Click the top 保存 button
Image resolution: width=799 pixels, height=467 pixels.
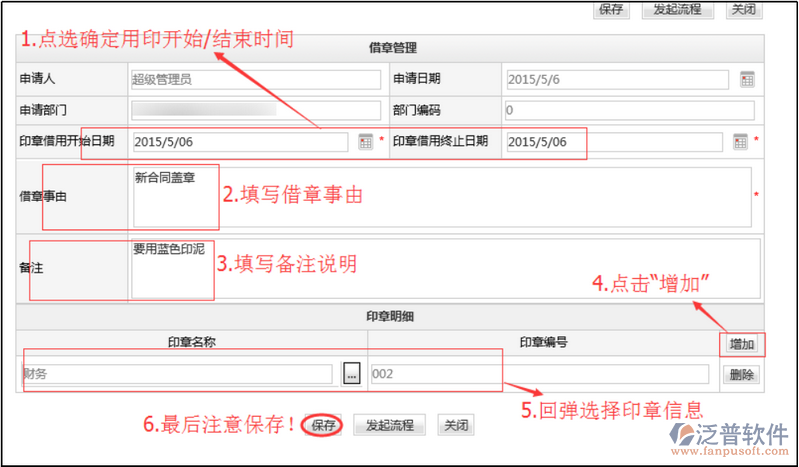coord(611,9)
